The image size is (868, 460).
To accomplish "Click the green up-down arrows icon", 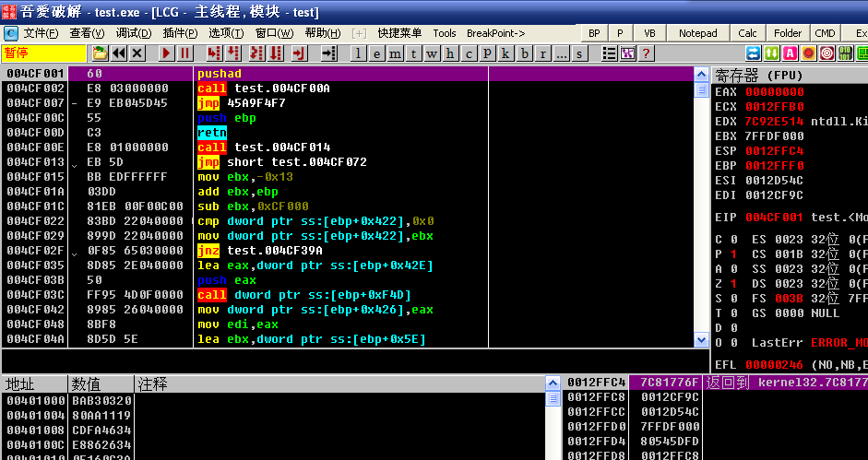I will tap(772, 53).
